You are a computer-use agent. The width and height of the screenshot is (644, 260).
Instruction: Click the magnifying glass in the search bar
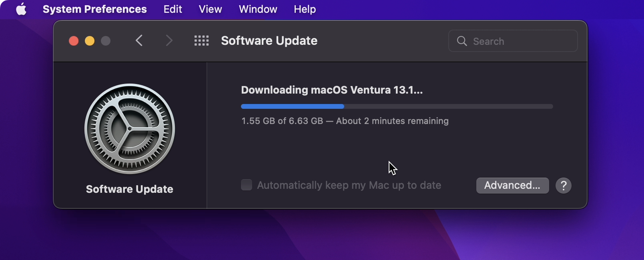point(462,41)
